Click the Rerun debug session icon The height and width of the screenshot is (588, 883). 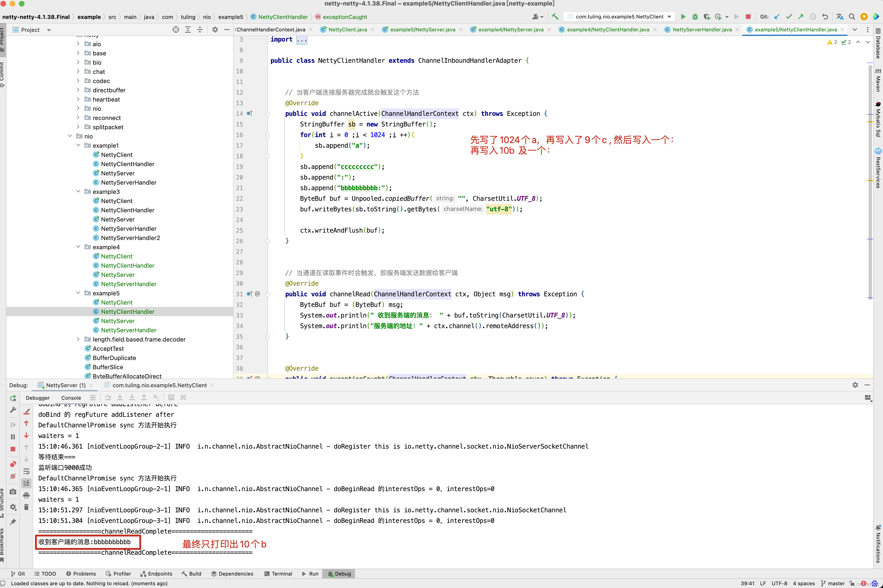click(x=13, y=398)
